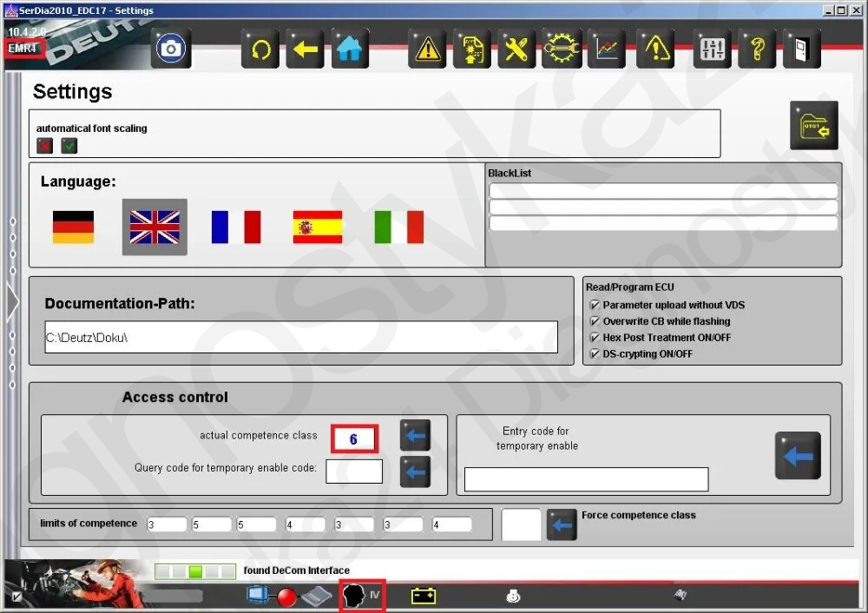Click the Force competence class arrow button

[562, 525]
